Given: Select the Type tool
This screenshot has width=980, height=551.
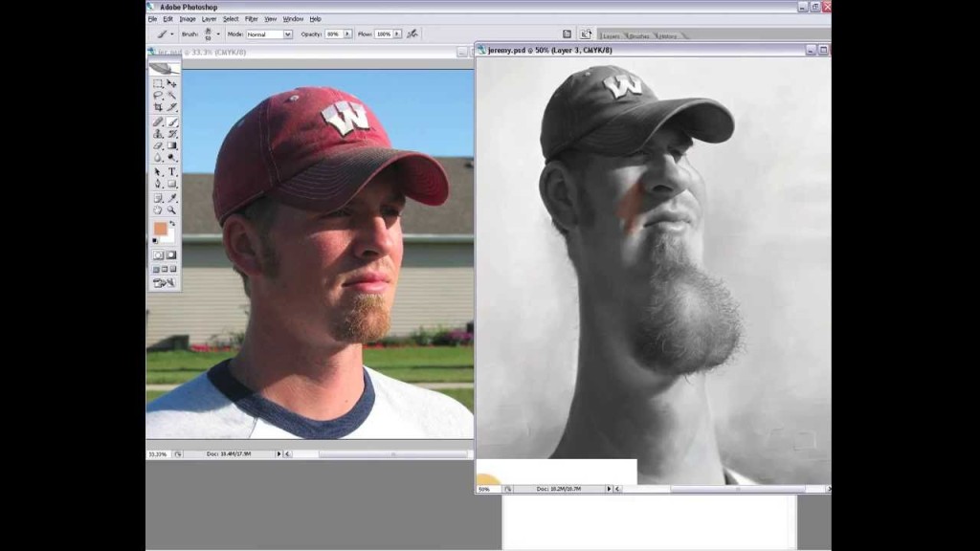Looking at the screenshot, I should pos(172,171).
